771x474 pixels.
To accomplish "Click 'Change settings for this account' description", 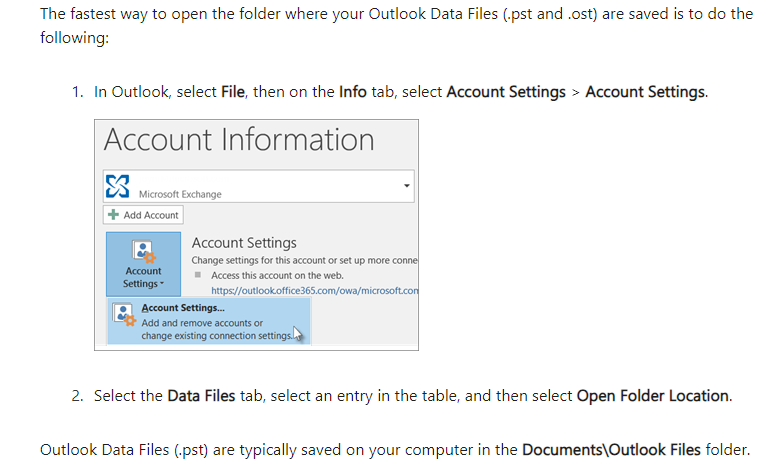I will (304, 260).
